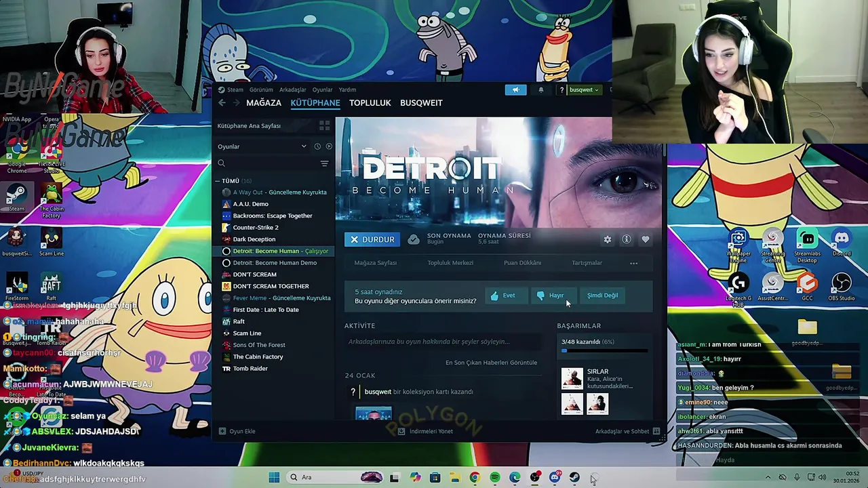This screenshot has height=488, width=868.
Task: Open more links ellipsis menu
Action: 633,263
